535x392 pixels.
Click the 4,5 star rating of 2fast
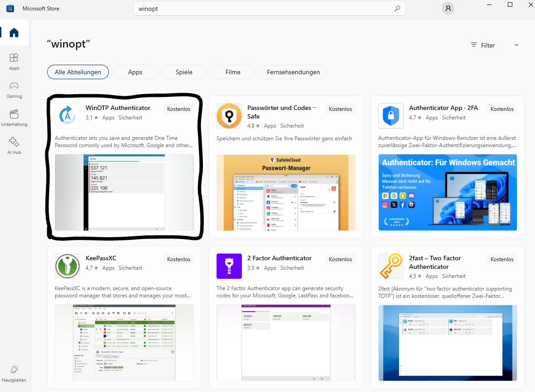[415, 276]
